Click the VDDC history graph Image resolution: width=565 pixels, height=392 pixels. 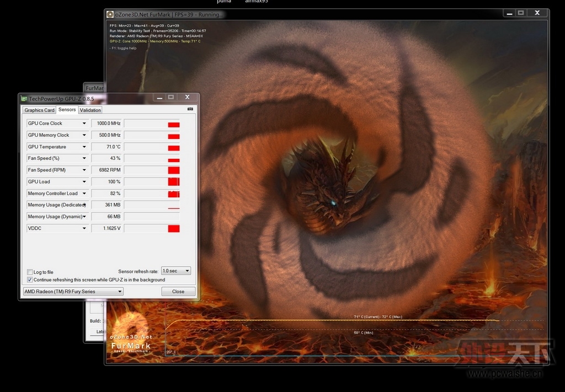[x=152, y=228]
